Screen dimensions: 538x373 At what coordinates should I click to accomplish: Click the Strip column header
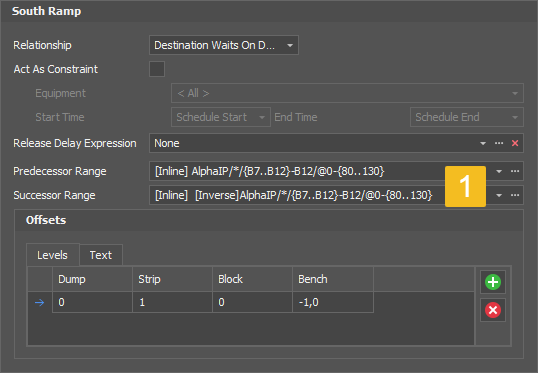tap(172, 279)
